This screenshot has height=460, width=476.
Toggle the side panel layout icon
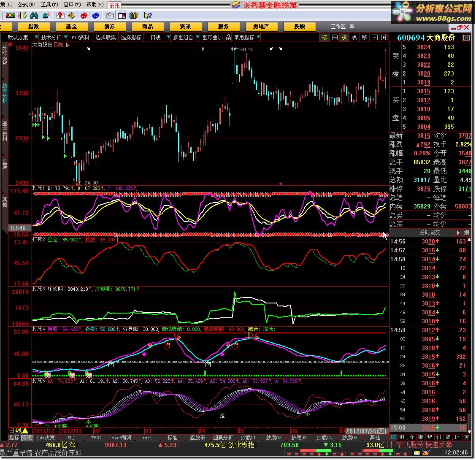coord(122,15)
